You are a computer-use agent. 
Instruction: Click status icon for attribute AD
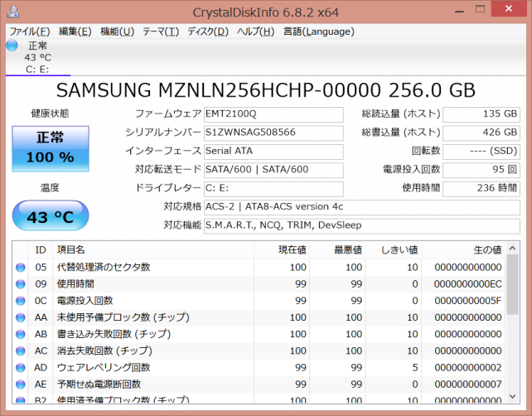(21, 367)
